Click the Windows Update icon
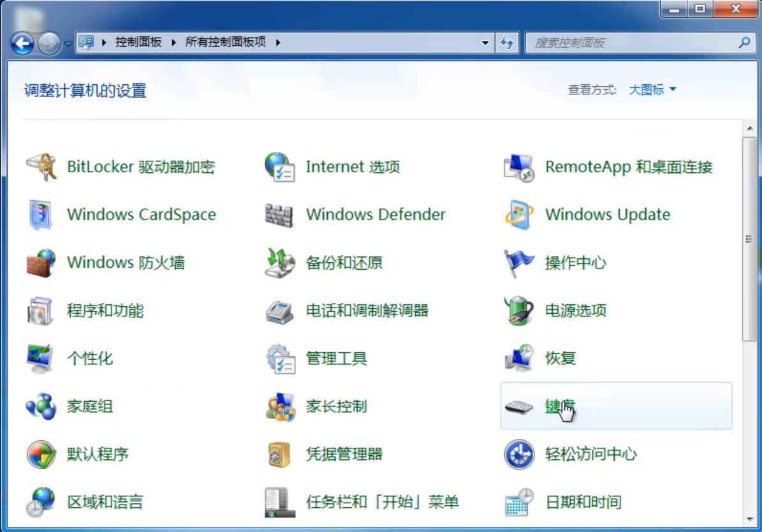This screenshot has height=532, width=762. tap(518, 215)
